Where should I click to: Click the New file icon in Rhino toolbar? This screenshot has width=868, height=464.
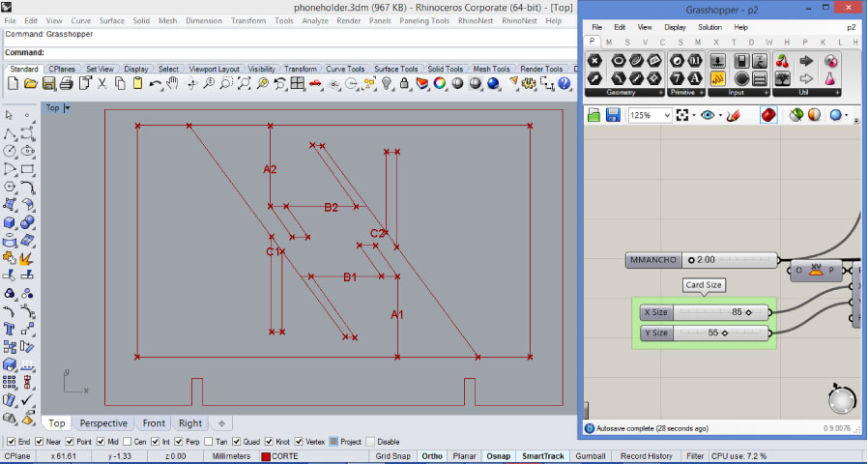point(13,83)
